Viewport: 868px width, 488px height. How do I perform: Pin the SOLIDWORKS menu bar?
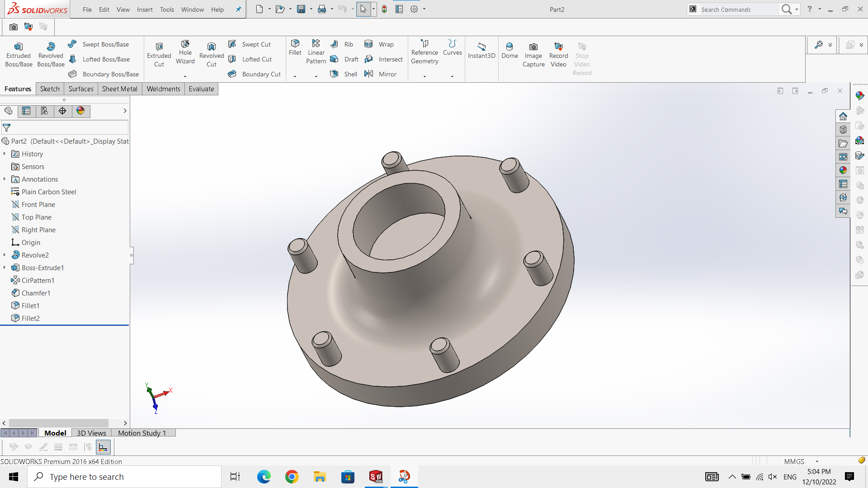click(x=238, y=9)
